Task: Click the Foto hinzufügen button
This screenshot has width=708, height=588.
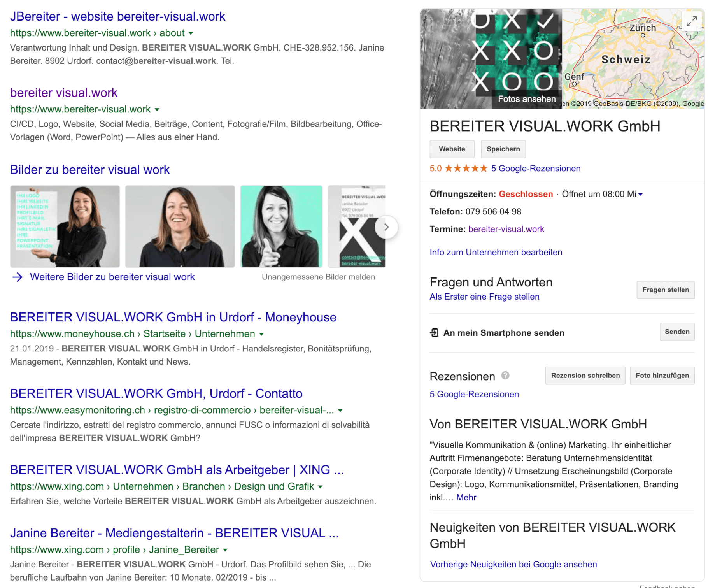Action: (x=662, y=376)
